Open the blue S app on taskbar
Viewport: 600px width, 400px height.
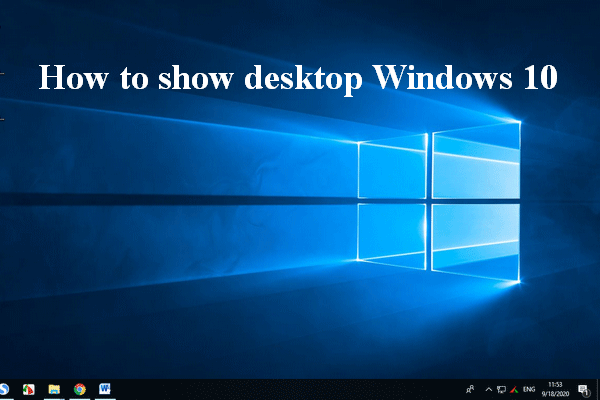pos(4,389)
